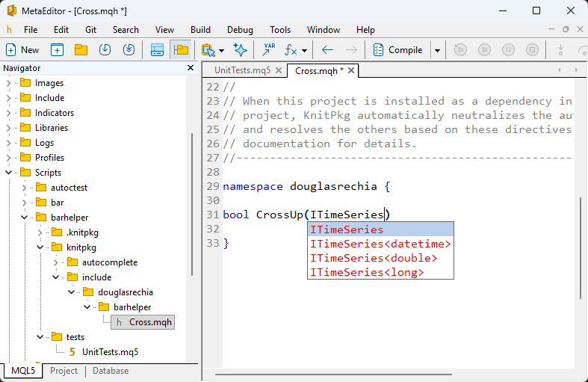588x382 pixels.
Task: Click the New file button
Action: tap(22, 50)
